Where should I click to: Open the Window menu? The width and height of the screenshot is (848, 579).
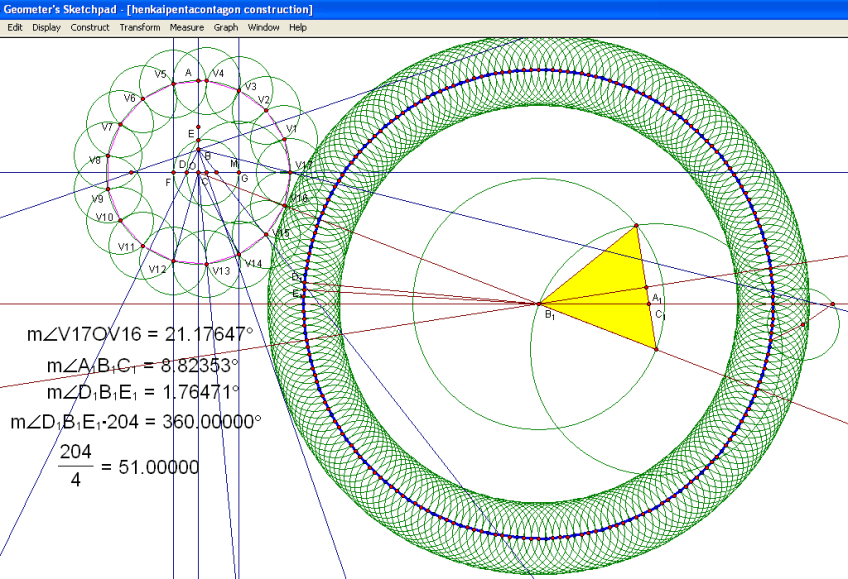click(x=264, y=27)
